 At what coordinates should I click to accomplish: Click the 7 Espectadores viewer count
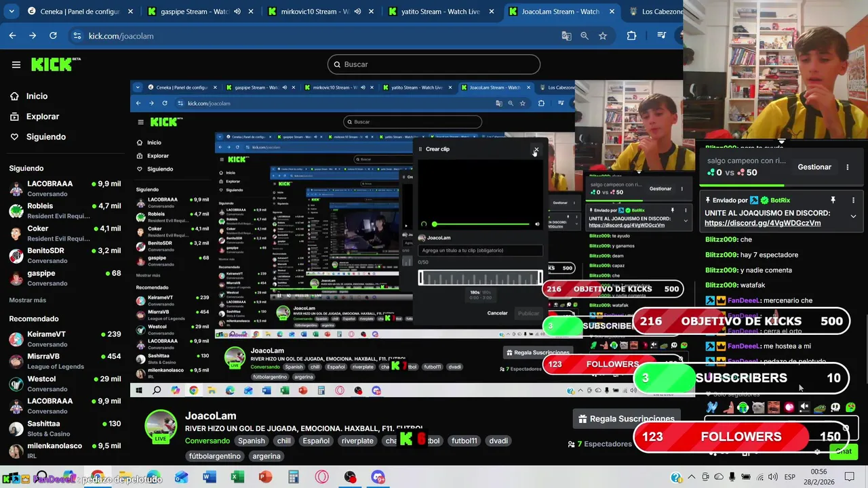tap(600, 444)
